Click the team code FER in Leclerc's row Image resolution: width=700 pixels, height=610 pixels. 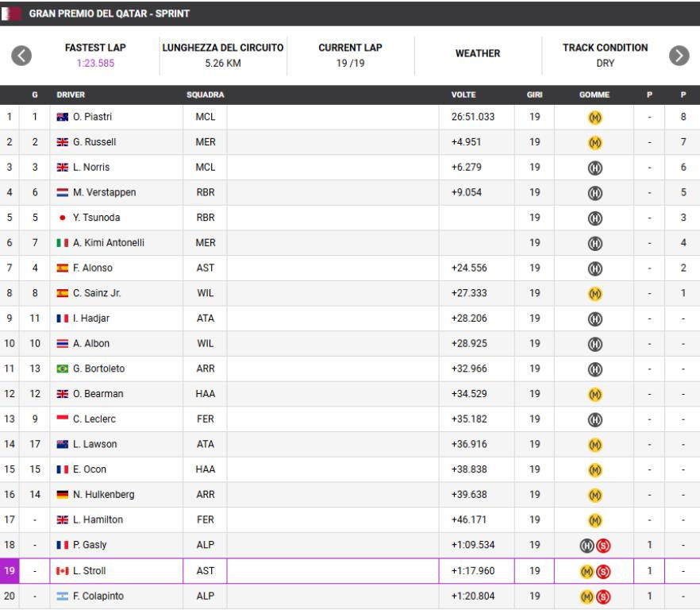click(206, 419)
